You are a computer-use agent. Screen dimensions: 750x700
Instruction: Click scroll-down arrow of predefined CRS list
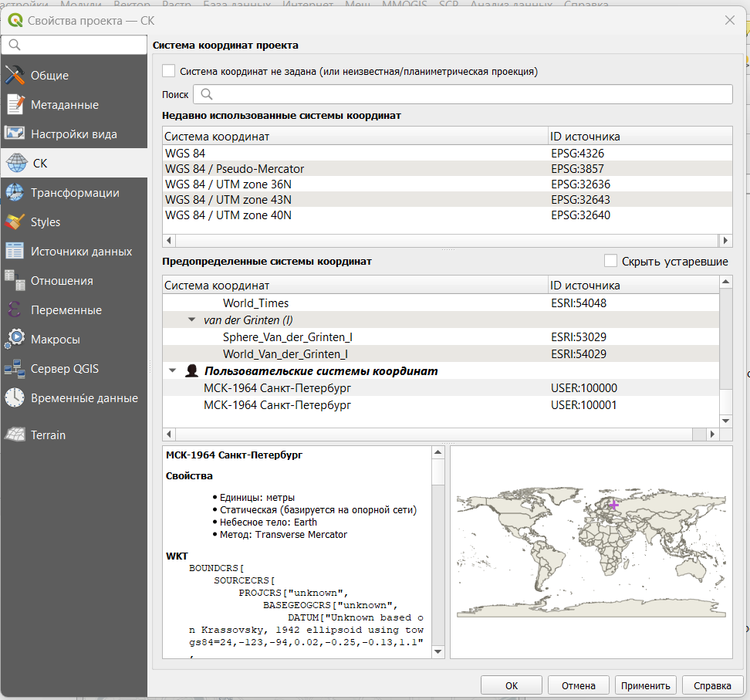[725, 421]
